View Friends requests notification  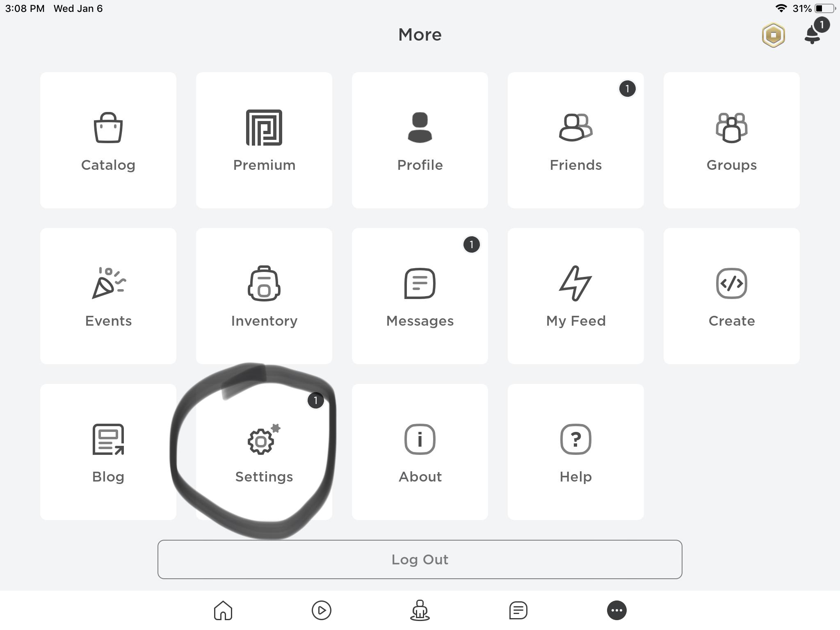626,89
